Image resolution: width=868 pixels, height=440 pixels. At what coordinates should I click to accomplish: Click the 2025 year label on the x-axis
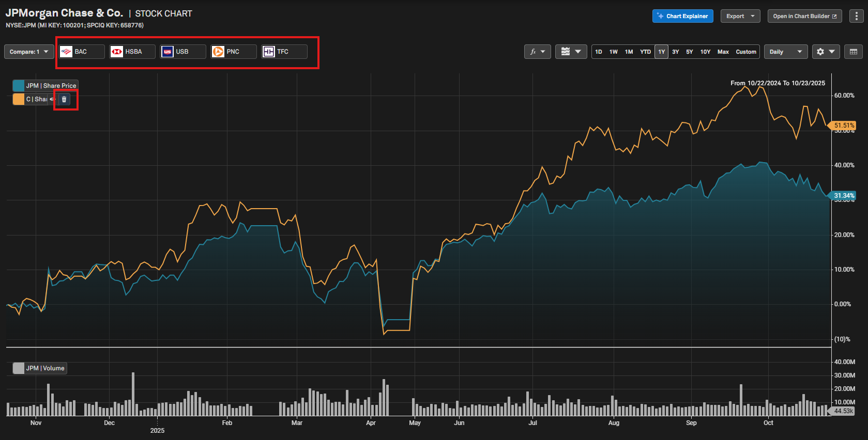click(x=157, y=431)
